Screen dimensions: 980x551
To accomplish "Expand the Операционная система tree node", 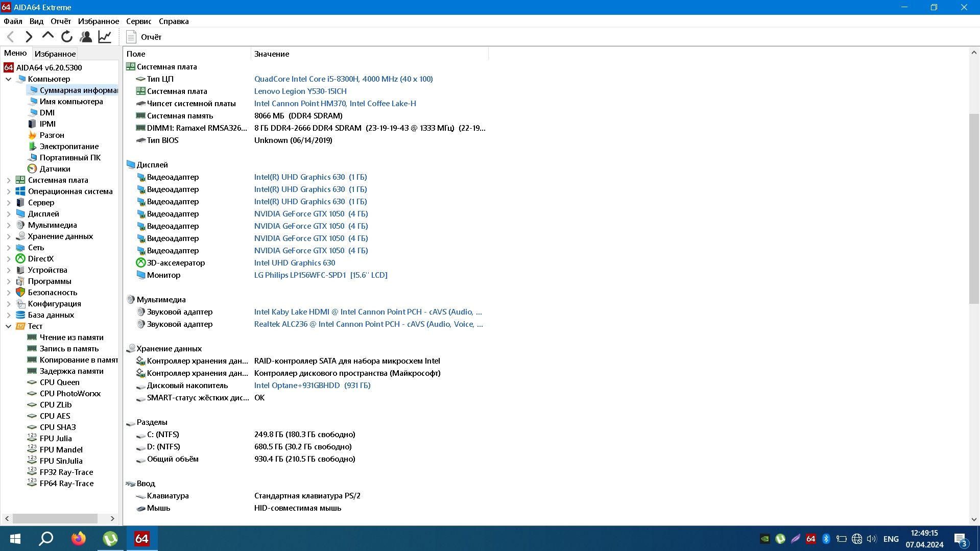I will [8, 191].
